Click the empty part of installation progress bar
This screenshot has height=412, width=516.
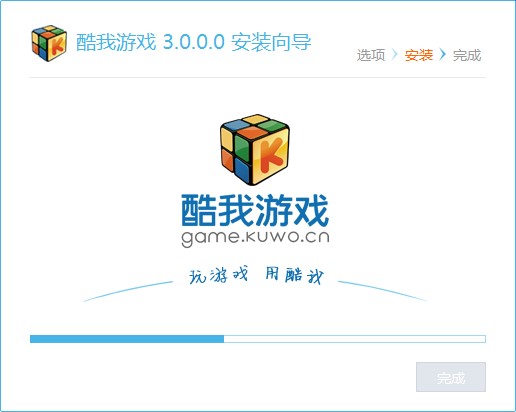pos(355,339)
